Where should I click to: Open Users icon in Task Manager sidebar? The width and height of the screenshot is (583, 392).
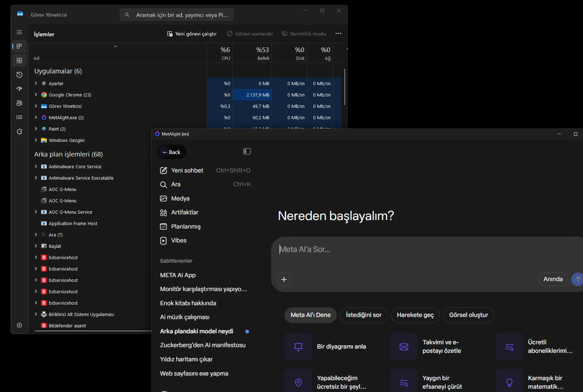[x=19, y=103]
